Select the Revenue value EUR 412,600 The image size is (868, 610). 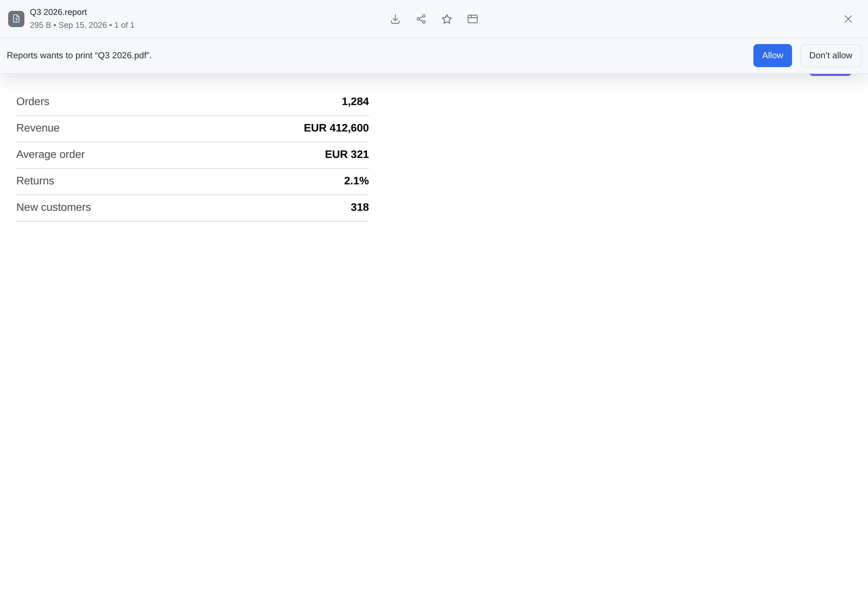coord(336,128)
